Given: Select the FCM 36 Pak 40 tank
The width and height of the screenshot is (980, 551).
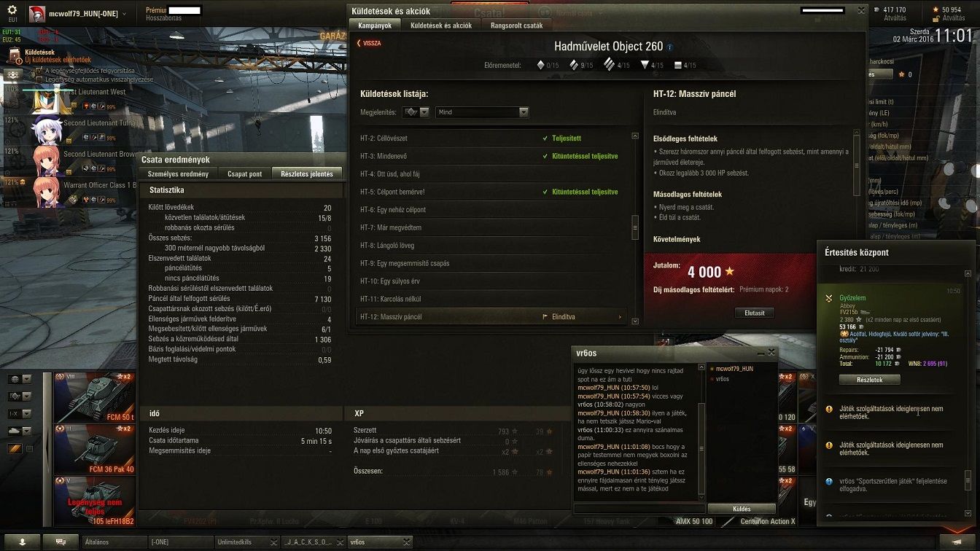Looking at the screenshot, I should coord(94,450).
